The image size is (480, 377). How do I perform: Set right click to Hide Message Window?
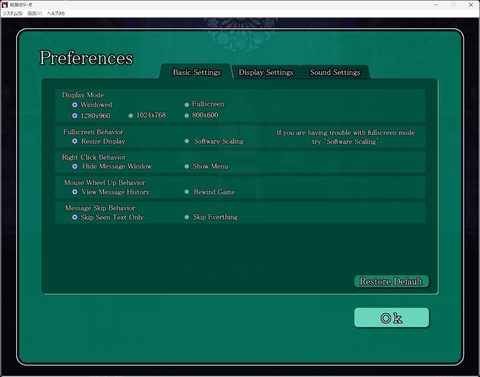point(112,166)
